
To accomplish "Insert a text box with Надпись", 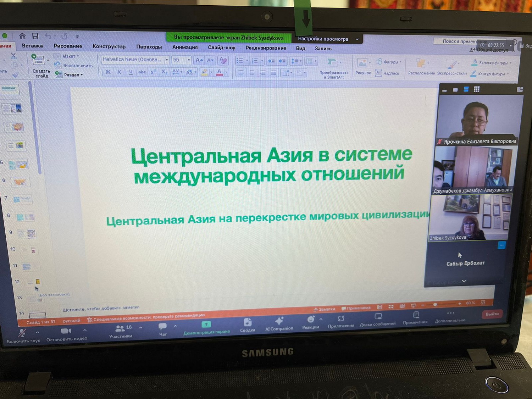I will pos(387,73).
